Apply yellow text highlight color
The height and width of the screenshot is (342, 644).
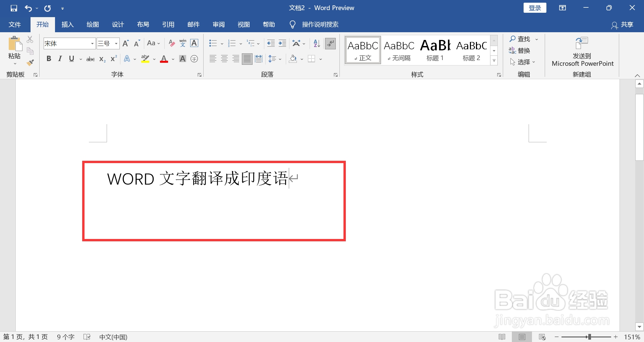pos(145,59)
